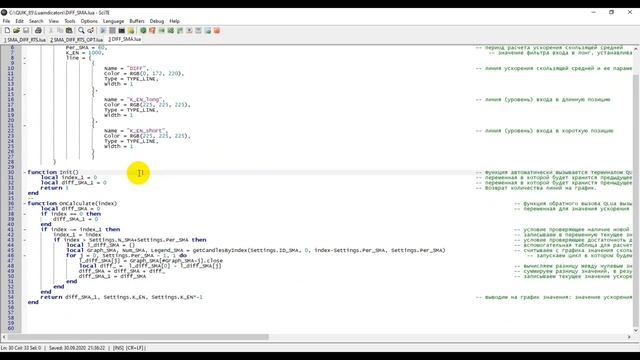Click the yellow toolbar icon

[x=131, y=31]
